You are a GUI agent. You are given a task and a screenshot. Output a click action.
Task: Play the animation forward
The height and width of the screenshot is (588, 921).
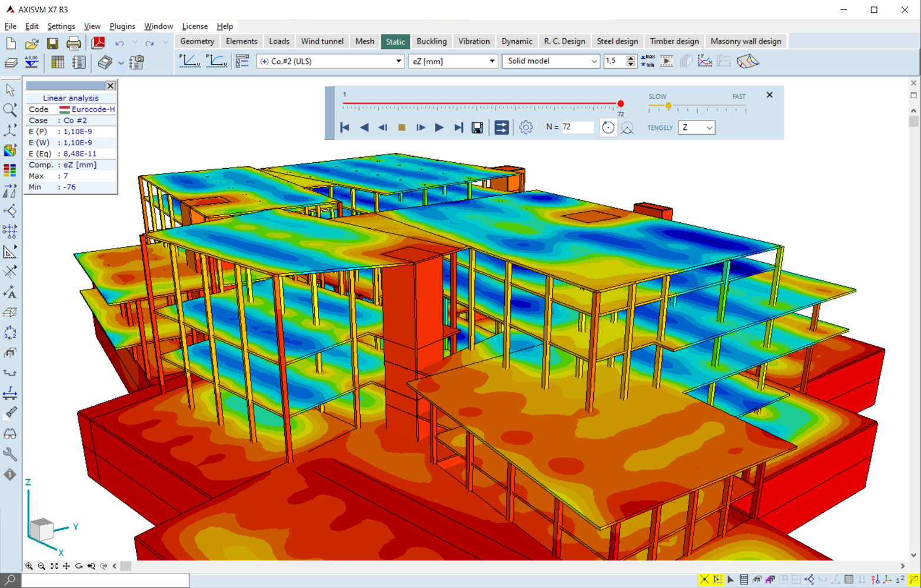tap(439, 128)
